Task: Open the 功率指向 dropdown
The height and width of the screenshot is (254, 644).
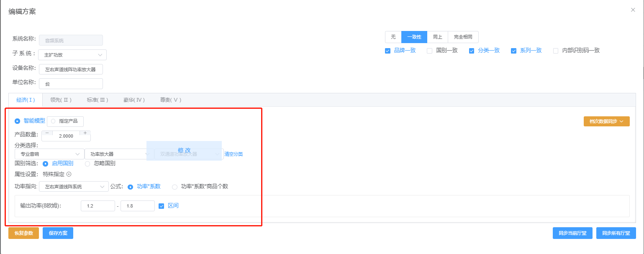Action: [x=73, y=187]
